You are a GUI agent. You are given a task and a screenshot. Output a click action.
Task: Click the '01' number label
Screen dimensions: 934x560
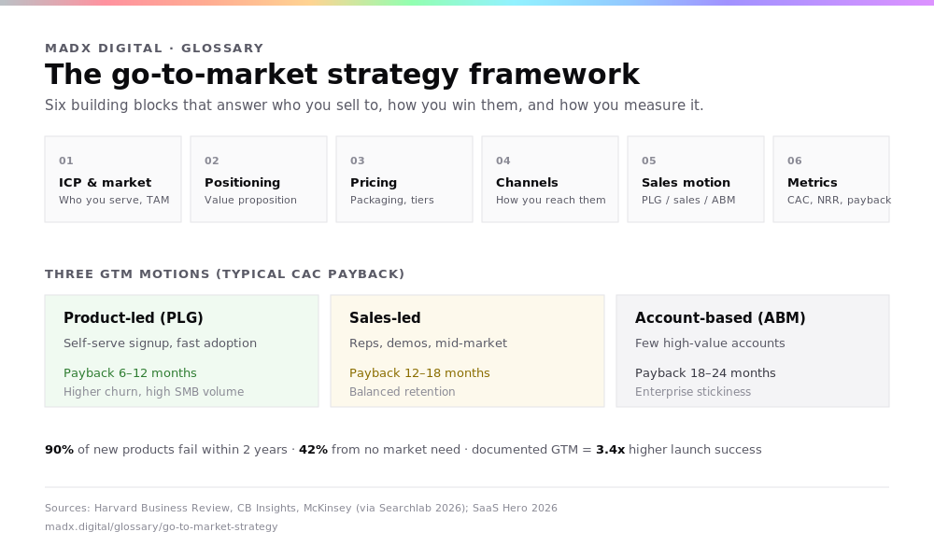pos(66,161)
